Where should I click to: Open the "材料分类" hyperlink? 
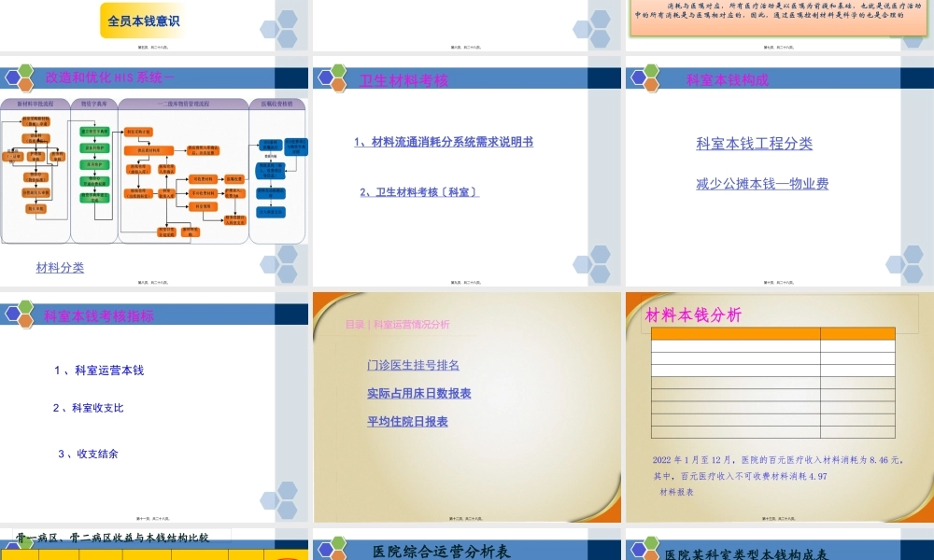59,267
